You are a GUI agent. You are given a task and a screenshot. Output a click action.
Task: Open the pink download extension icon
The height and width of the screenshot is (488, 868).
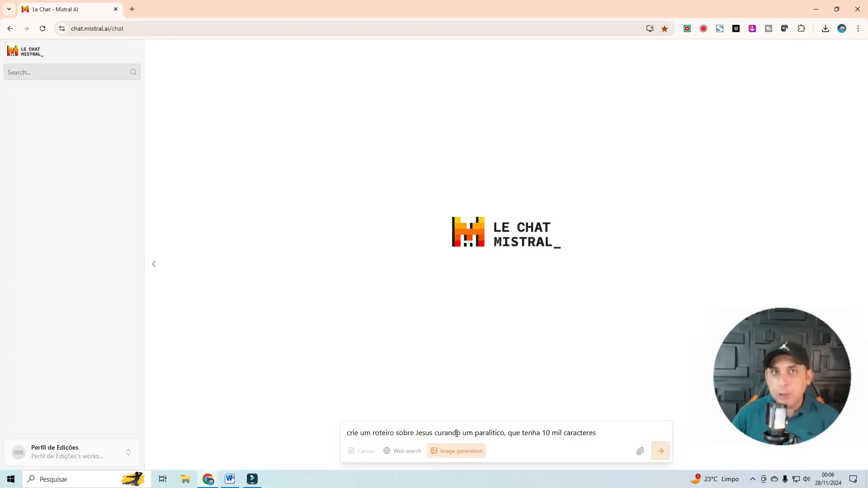[752, 28]
